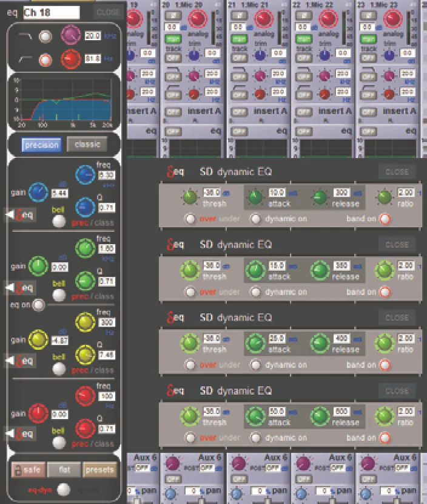Toggle prec/class on the green band
The image size is (427, 504).
(x=92, y=296)
